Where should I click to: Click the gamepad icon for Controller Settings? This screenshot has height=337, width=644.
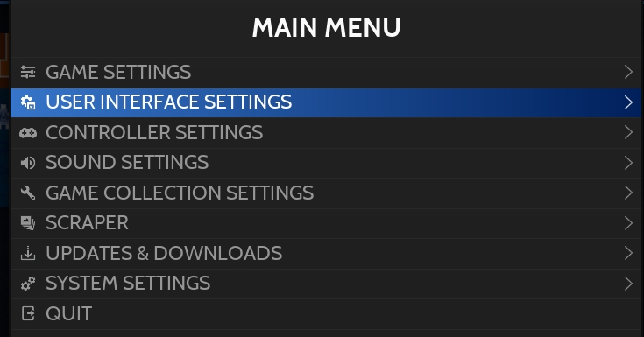coord(28,132)
